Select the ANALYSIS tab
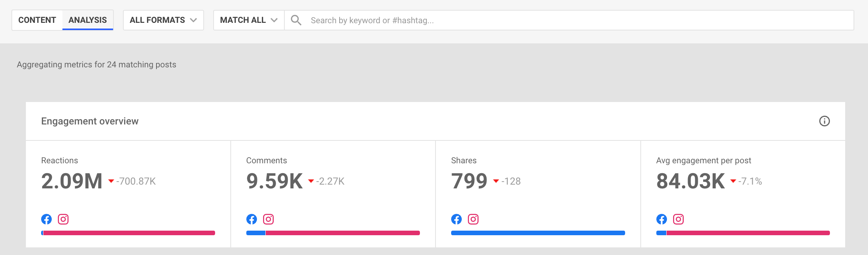868x255 pixels. point(88,20)
